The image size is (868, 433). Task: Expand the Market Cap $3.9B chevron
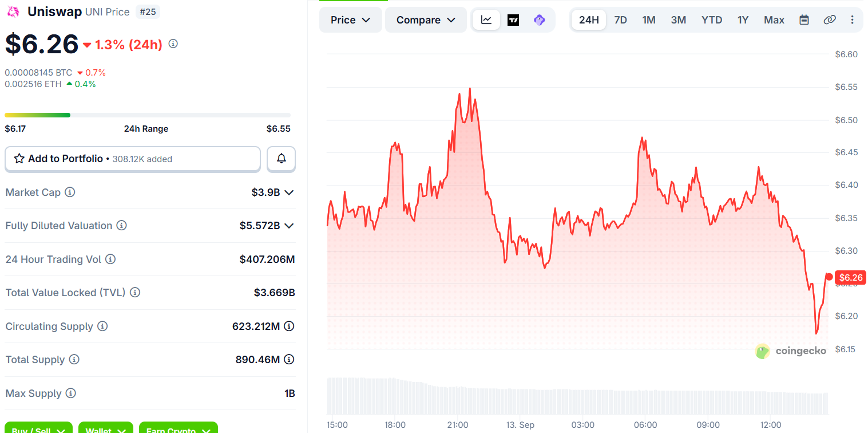[x=290, y=192]
